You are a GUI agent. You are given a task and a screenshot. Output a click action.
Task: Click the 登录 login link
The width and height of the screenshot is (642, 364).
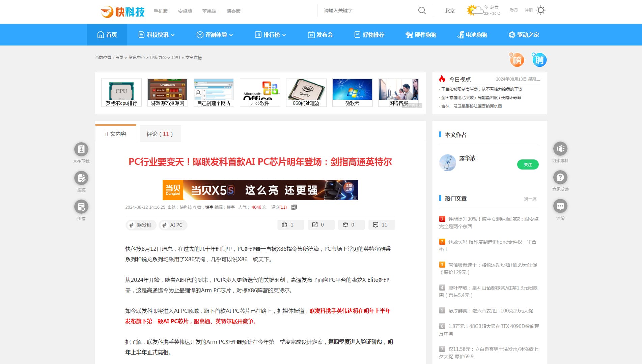(x=514, y=10)
